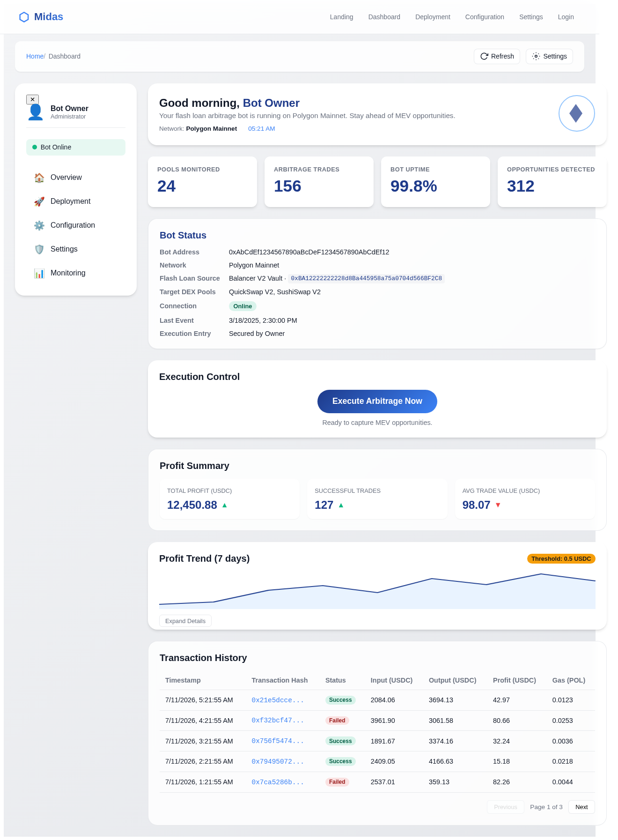Click the red arrow beside Avg Trade Value

click(x=498, y=505)
